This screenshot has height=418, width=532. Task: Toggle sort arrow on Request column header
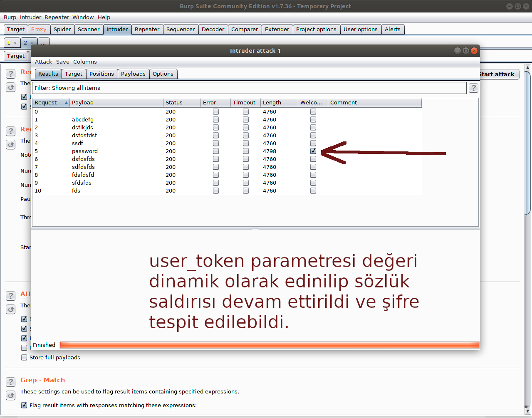click(66, 103)
